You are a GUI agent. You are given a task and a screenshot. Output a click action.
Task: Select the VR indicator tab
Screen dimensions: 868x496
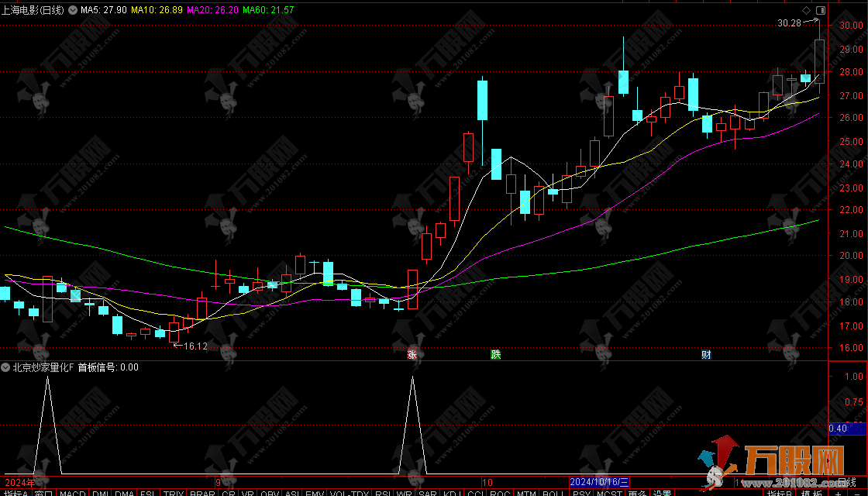(247, 493)
